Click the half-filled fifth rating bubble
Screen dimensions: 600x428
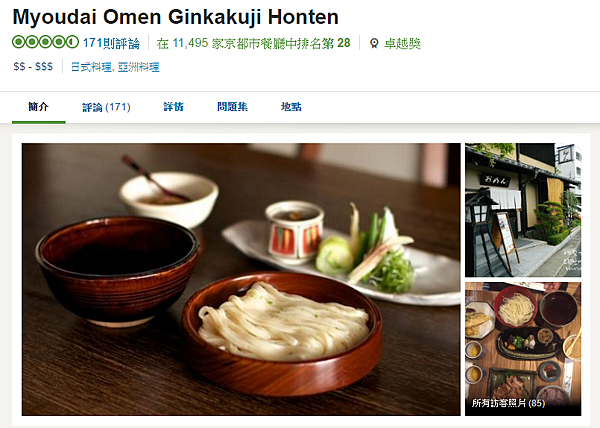tap(72, 42)
